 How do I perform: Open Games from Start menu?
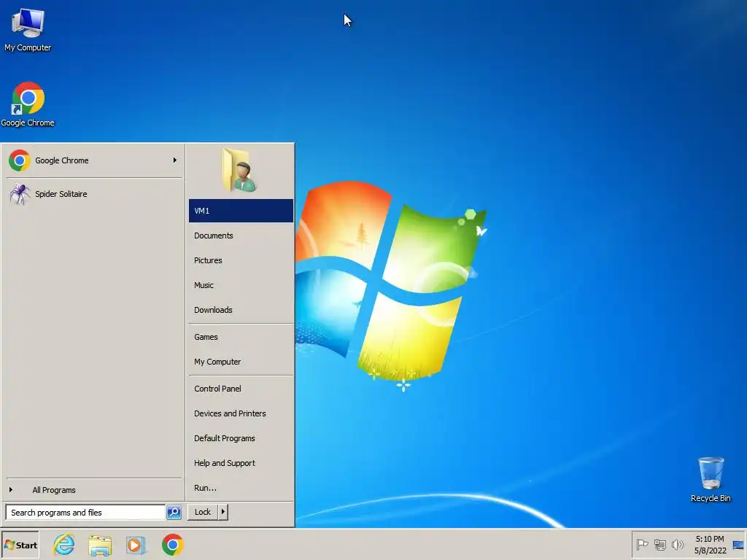(x=241, y=337)
